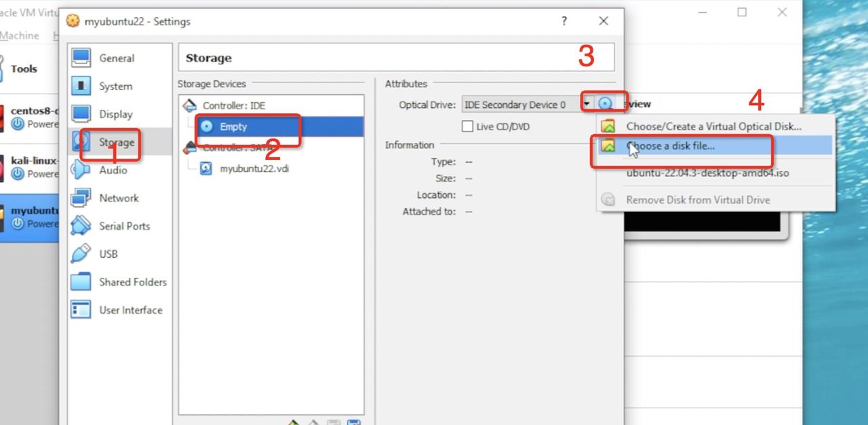Image resolution: width=868 pixels, height=425 pixels.
Task: Click the optical disk chooser icon button
Action: click(x=606, y=104)
